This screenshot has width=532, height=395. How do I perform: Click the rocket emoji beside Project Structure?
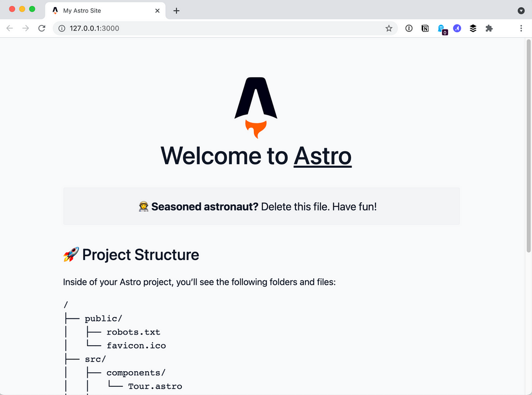tap(71, 255)
